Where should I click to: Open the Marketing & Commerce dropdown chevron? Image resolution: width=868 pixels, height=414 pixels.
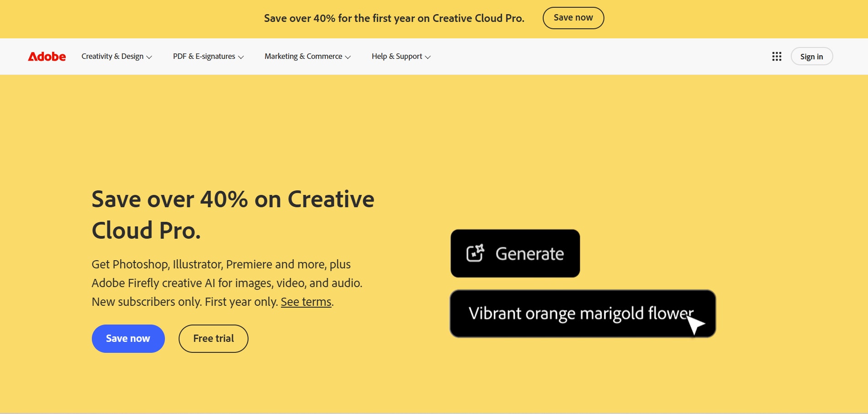point(348,57)
